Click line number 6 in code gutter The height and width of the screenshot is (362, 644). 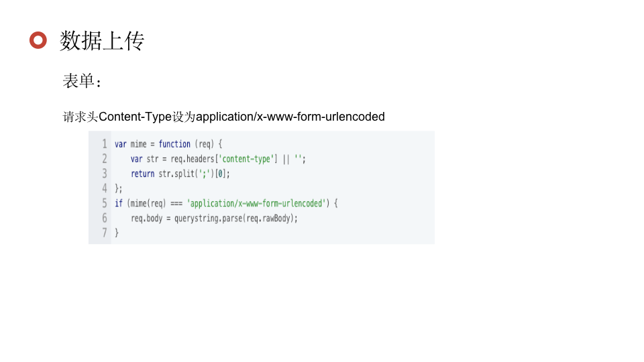[x=105, y=218]
